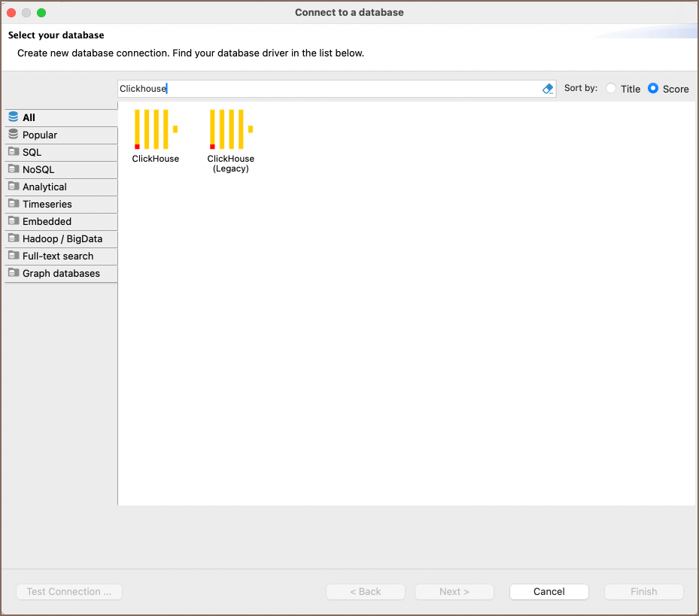The image size is (699, 616).
Task: Click the SQL category folder icon
Action: coord(14,152)
